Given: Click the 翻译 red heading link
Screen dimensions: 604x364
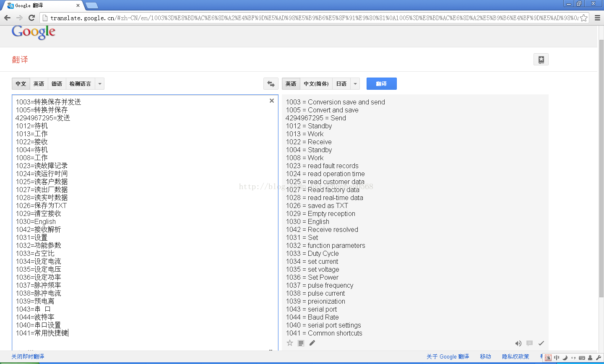Looking at the screenshot, I should pos(20,60).
